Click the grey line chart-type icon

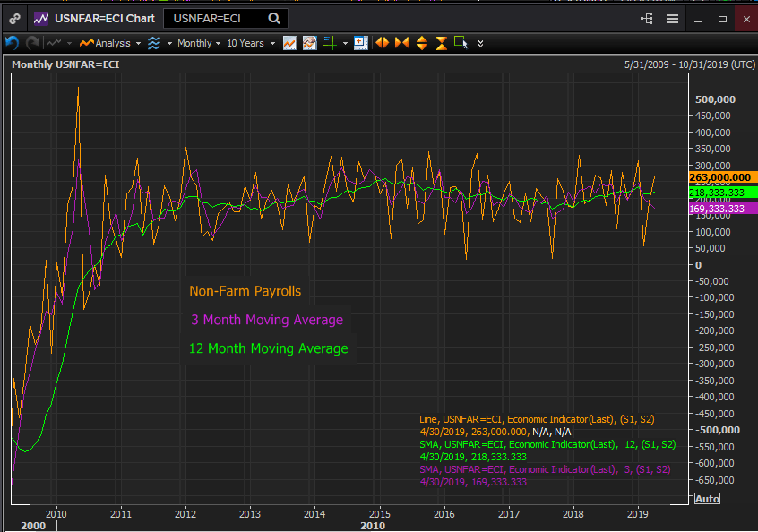54,43
